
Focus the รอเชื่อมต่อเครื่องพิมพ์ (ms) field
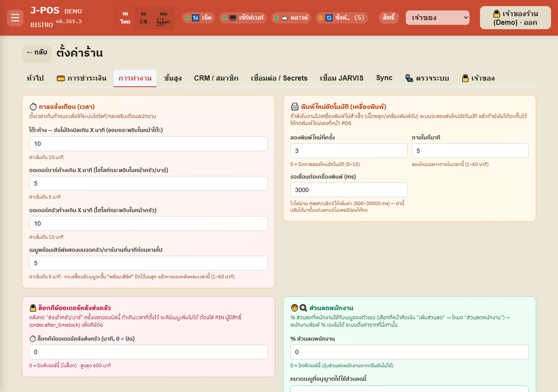[349, 190]
